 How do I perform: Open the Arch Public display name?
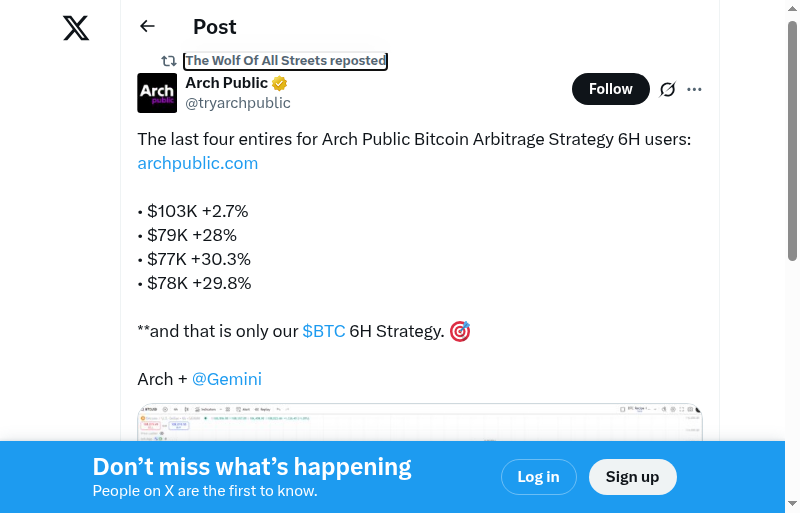pos(227,83)
